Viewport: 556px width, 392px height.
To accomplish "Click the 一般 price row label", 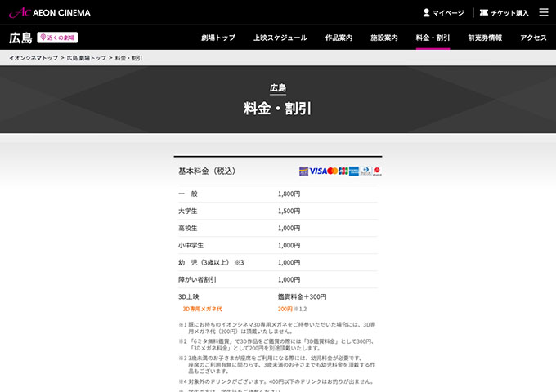I will point(188,194).
